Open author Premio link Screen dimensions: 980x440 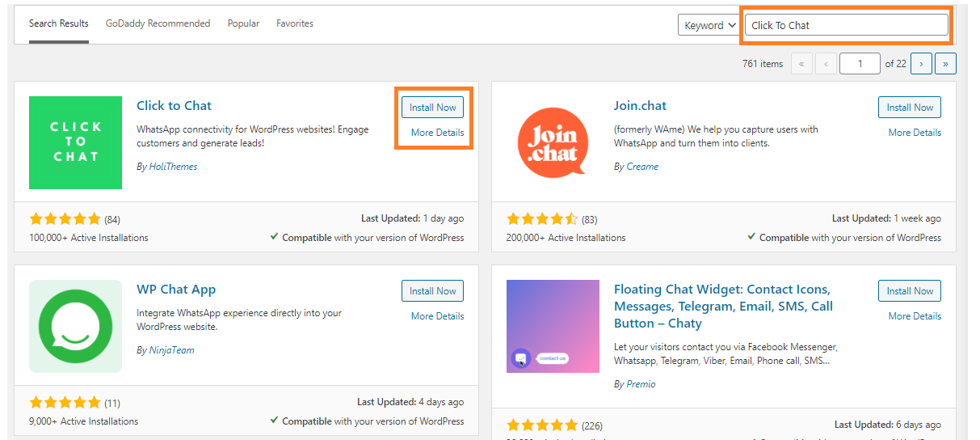pos(641,384)
